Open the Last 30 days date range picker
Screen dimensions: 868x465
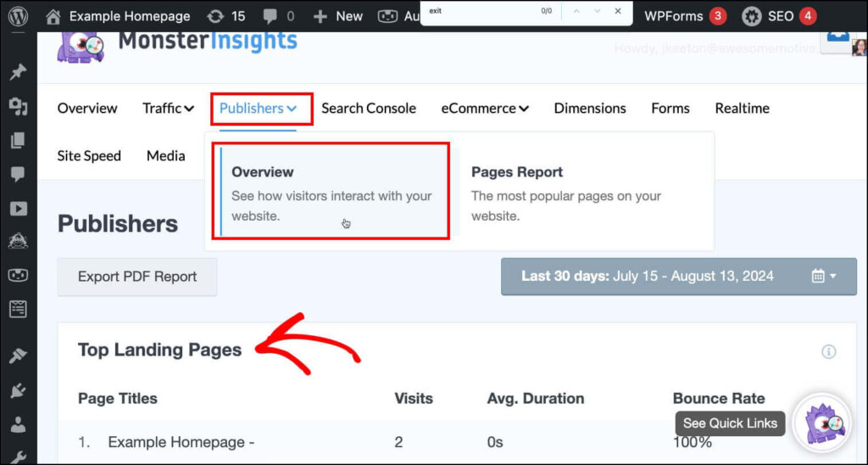679,276
